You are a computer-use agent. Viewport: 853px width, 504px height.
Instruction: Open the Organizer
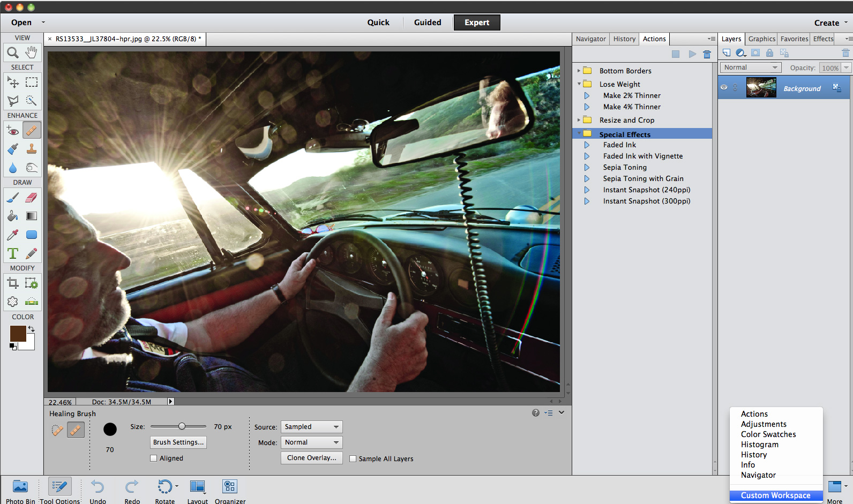click(230, 491)
